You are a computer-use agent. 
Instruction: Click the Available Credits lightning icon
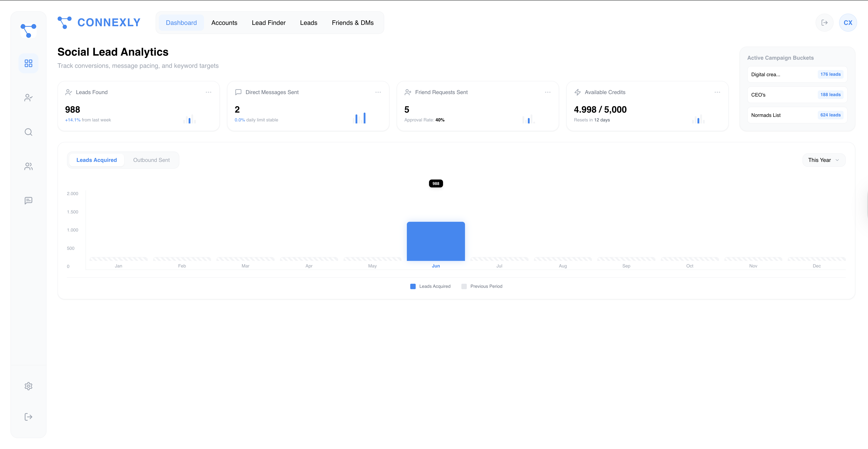[x=578, y=92]
